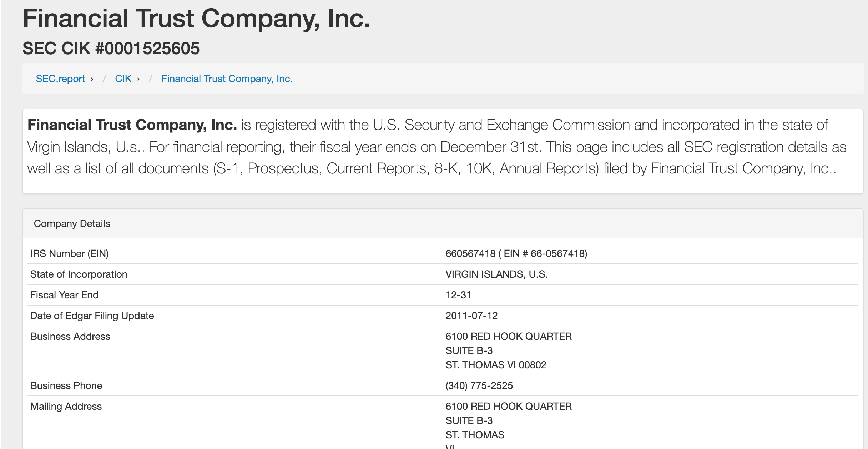The height and width of the screenshot is (449, 868).
Task: Click the chevron after SEC.report breadcrumb
Action: click(92, 79)
